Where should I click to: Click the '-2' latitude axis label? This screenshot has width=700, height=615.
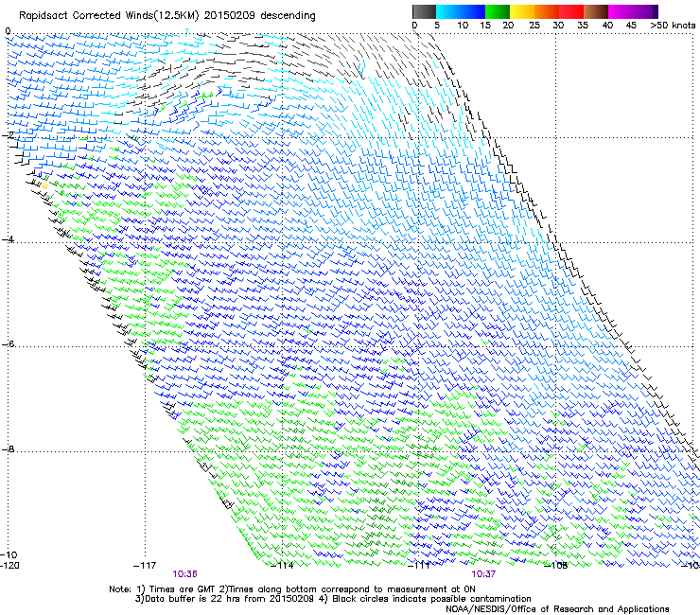click(x=8, y=135)
